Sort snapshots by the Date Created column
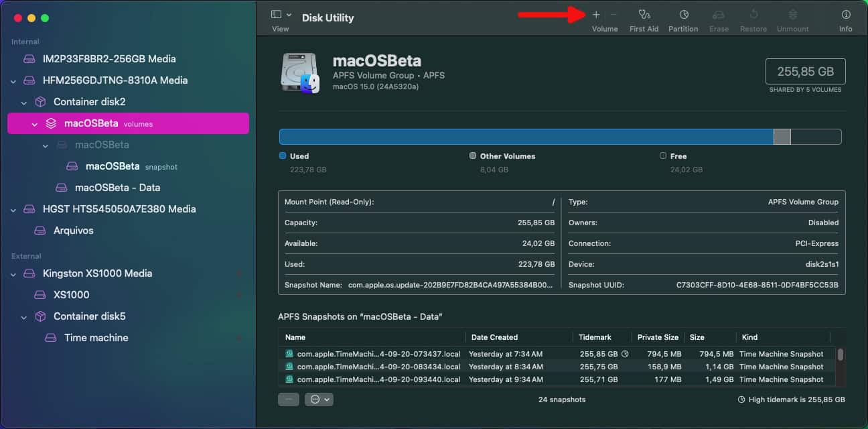 pyautogui.click(x=519, y=337)
